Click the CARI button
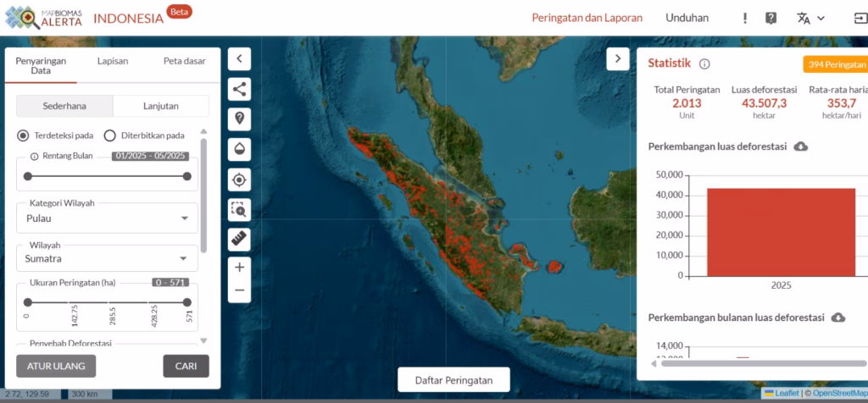This screenshot has width=868, height=403. pyautogui.click(x=186, y=366)
